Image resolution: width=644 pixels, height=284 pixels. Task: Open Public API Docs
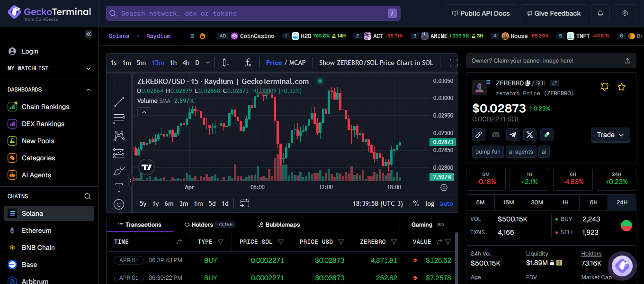point(481,13)
